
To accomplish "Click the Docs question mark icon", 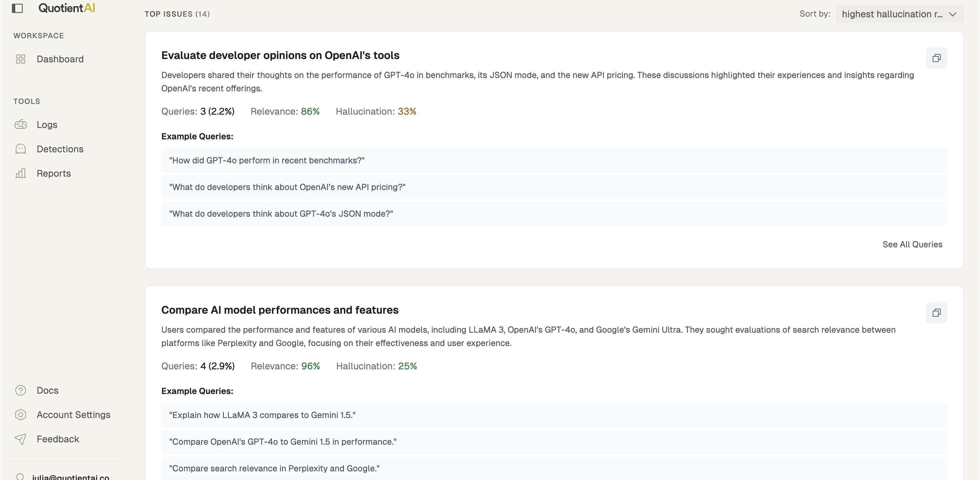I will [21, 390].
